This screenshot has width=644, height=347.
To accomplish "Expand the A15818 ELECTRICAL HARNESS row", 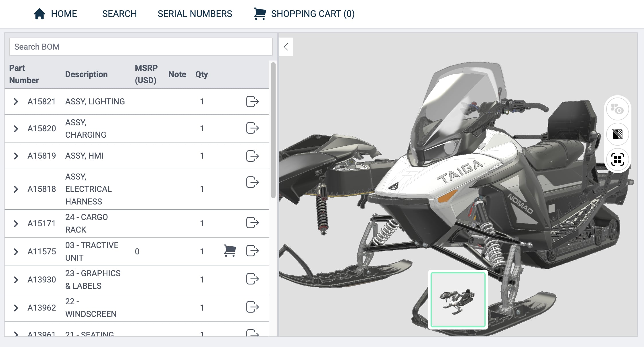I will coord(16,189).
